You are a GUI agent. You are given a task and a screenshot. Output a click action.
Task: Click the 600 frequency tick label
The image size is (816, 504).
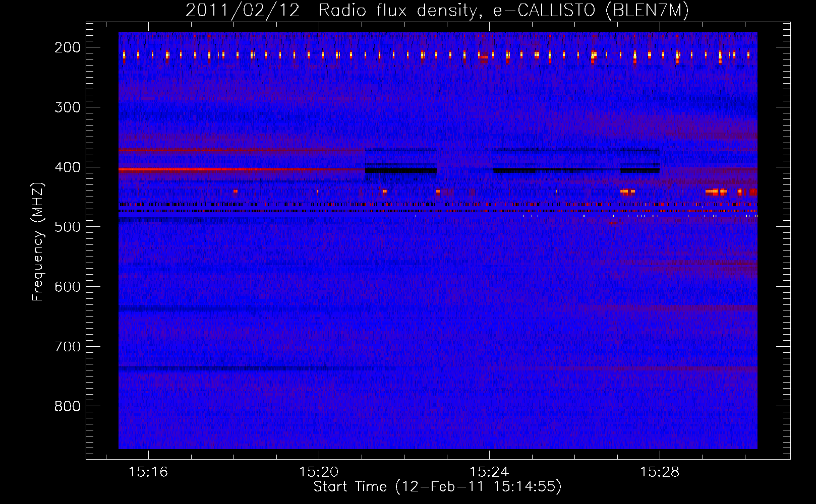click(x=68, y=287)
